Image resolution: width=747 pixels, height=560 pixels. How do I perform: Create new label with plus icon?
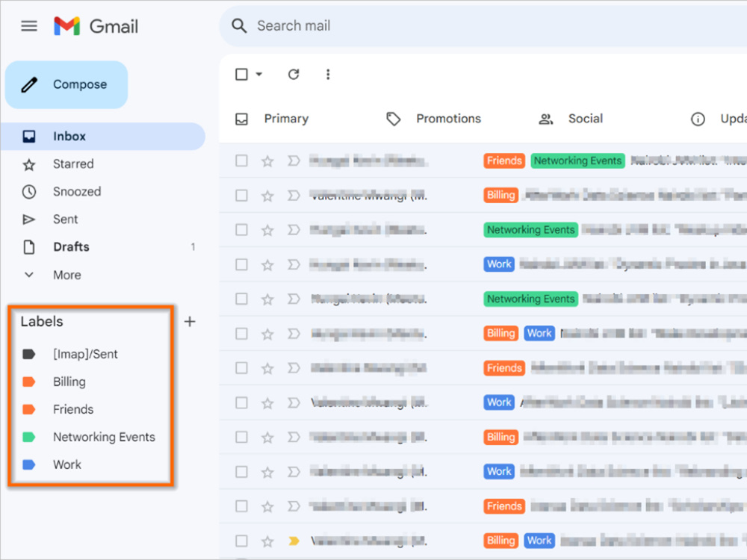(190, 321)
